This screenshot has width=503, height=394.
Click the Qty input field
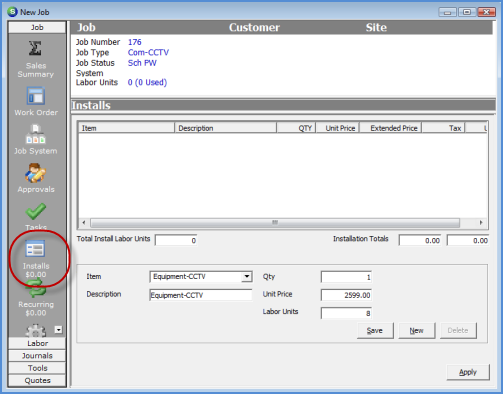point(346,277)
